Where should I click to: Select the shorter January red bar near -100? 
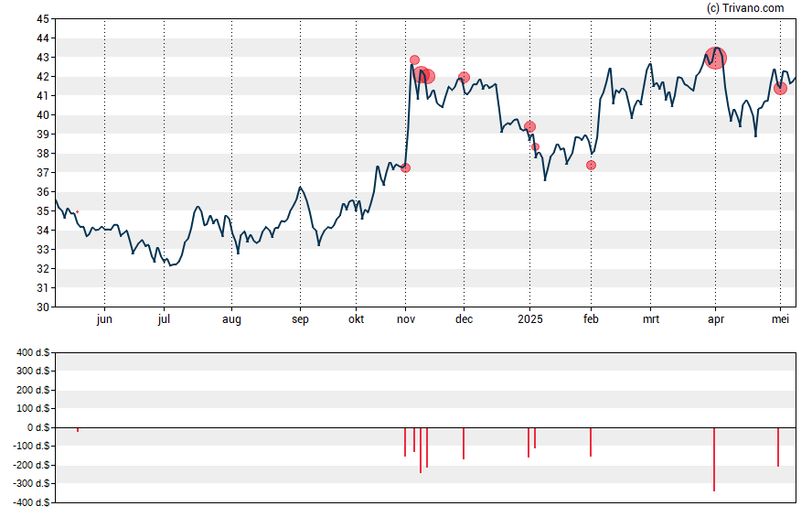coord(535,437)
